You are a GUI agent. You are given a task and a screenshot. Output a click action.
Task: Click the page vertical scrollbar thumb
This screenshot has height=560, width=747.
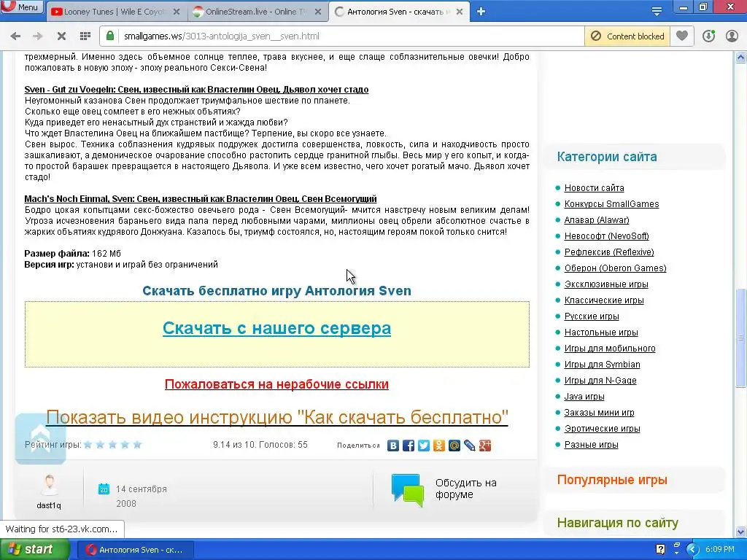(x=741, y=338)
